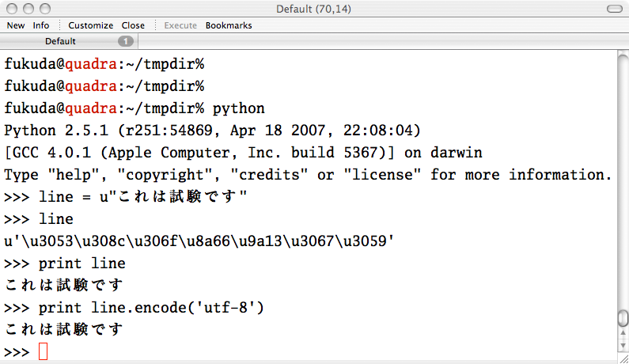Click the Close toolbar item
This screenshot has width=629, height=364.
[x=133, y=25]
